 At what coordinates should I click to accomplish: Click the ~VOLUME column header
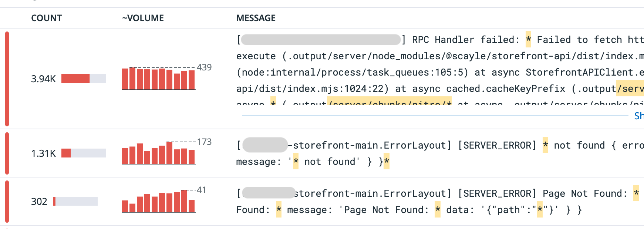143,18
